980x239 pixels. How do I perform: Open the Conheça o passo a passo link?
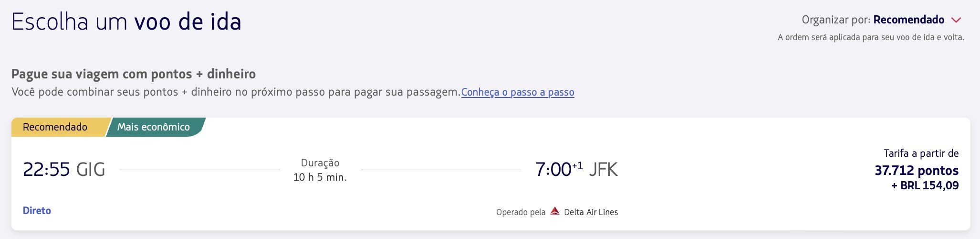pos(518,92)
